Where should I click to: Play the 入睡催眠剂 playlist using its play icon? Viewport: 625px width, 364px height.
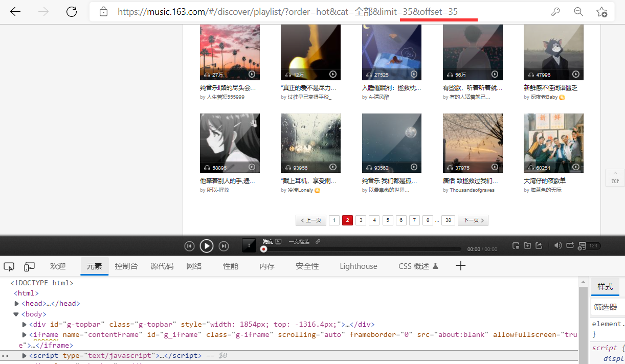coord(414,75)
